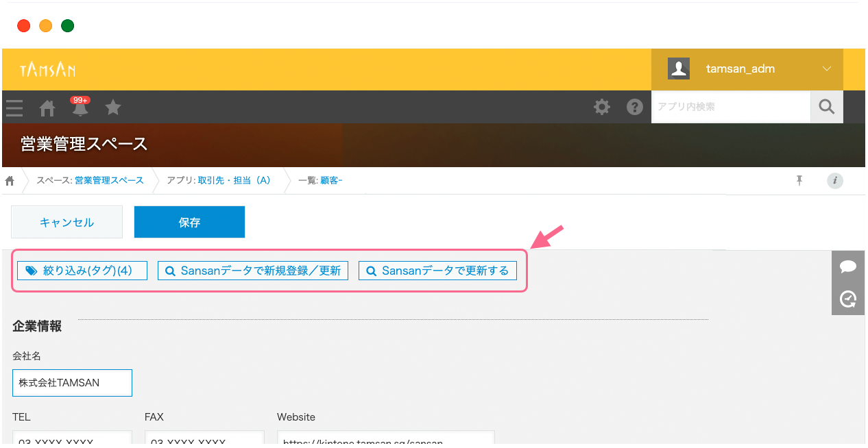This screenshot has height=448, width=868.
Task: Open the change history icon
Action: tap(848, 299)
